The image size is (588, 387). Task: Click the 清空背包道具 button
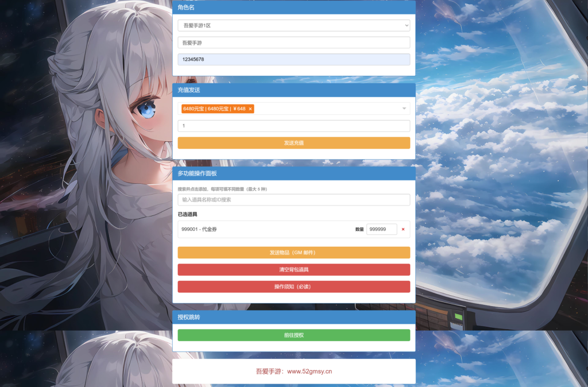[293, 270]
